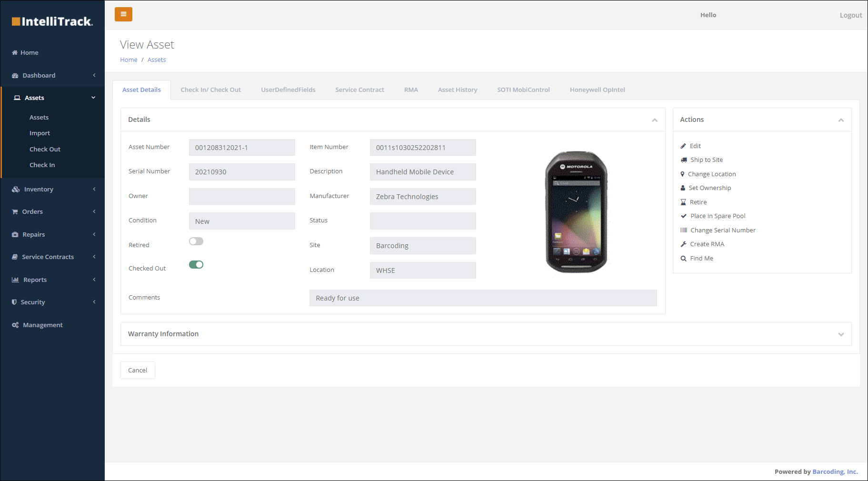Click the orange hamburger menu toggle
Viewport: 868px width, 481px height.
tap(123, 14)
